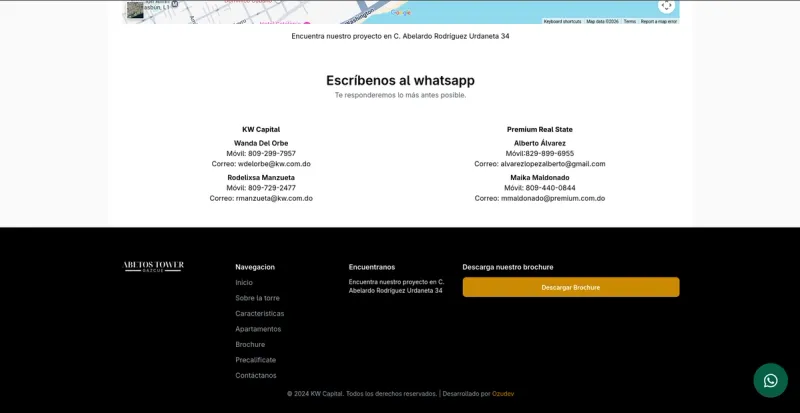Visit the Precalifícate link
This screenshot has width=800, height=413.
(256, 360)
